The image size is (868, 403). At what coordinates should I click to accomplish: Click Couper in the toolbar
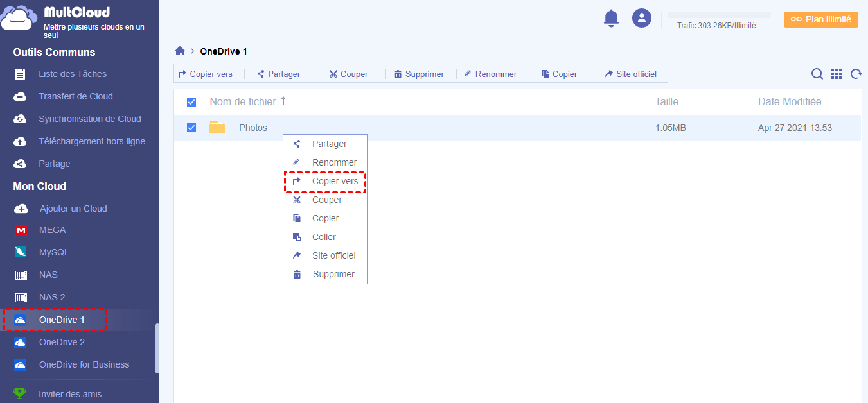348,74
